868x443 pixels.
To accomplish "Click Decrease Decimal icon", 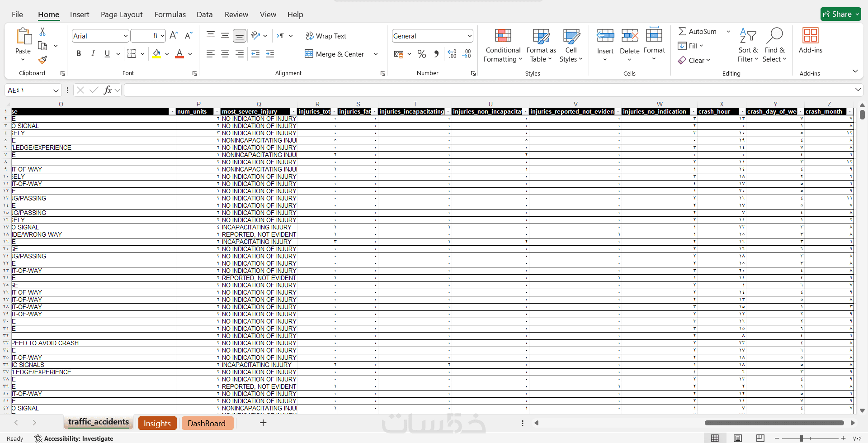I will click(x=467, y=54).
